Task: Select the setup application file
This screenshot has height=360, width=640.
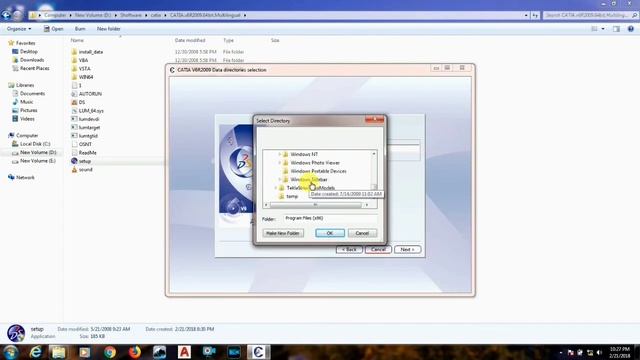Action: tap(85, 161)
